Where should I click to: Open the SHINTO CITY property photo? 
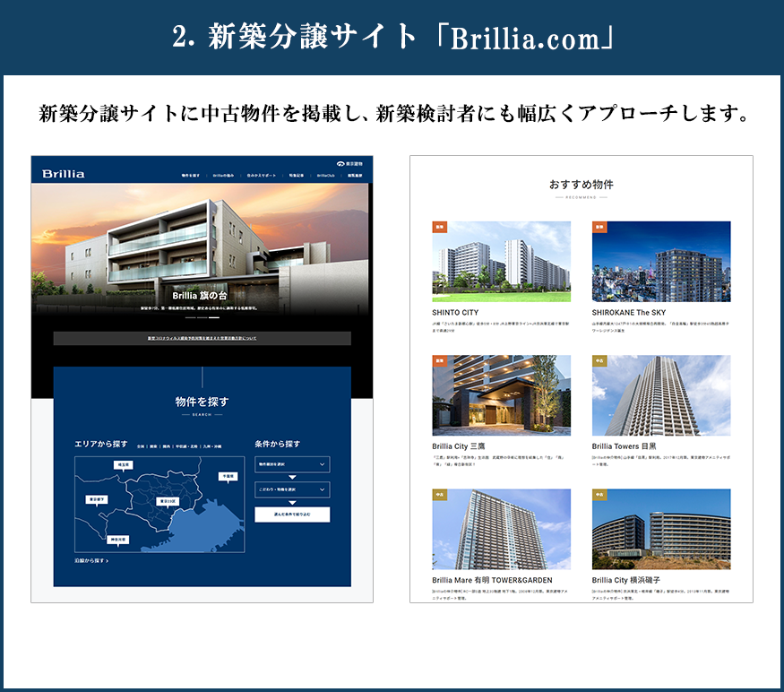tap(502, 262)
